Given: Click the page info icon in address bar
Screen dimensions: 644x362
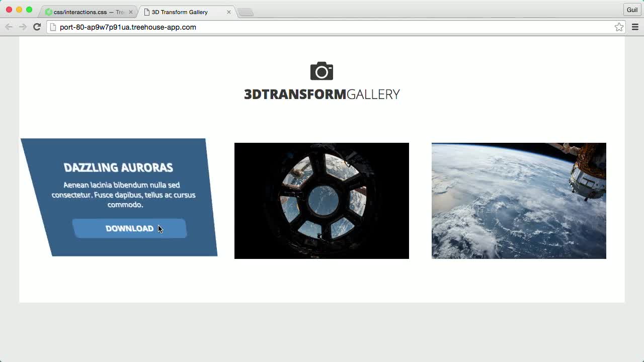Looking at the screenshot, I should click(x=53, y=27).
